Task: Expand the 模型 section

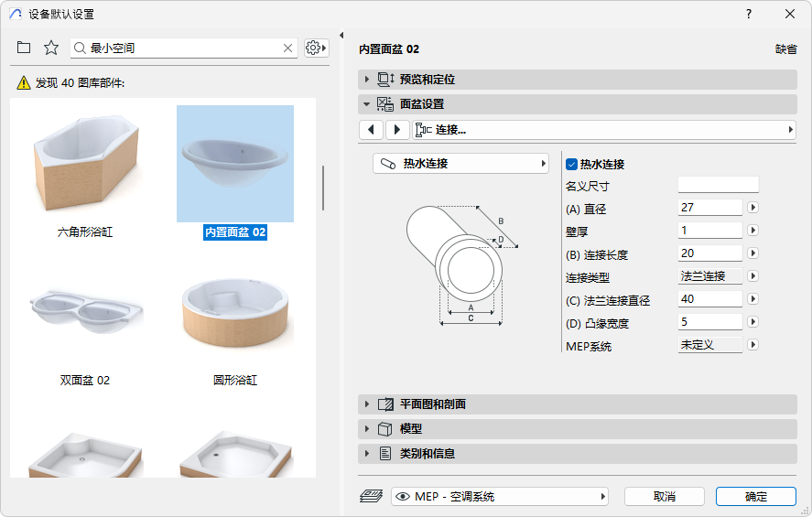Action: (x=367, y=429)
